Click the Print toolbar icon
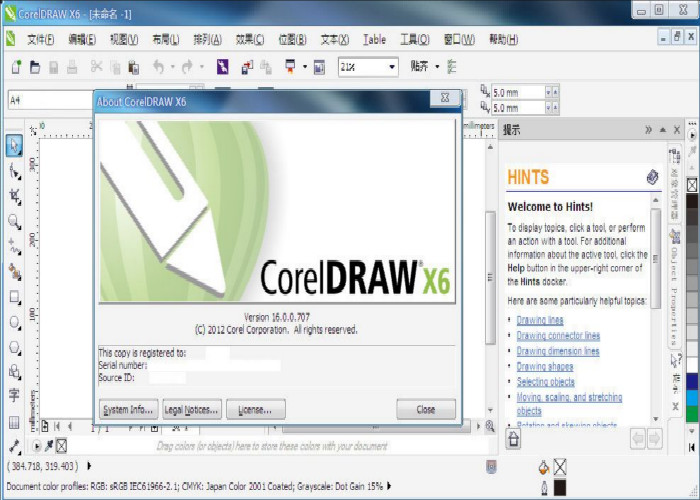This screenshot has width=700, height=500. pyautogui.click(x=72, y=67)
